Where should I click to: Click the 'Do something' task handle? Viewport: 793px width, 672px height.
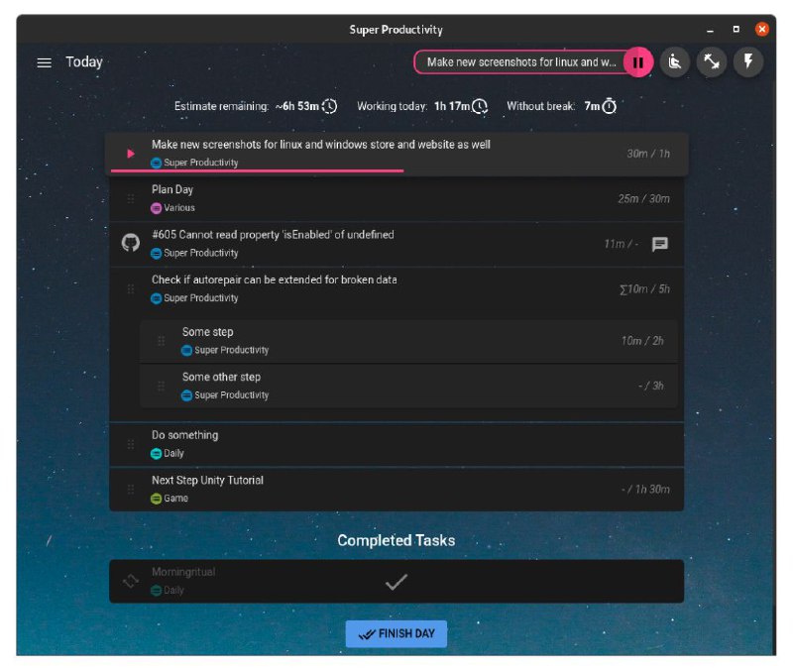click(x=130, y=444)
